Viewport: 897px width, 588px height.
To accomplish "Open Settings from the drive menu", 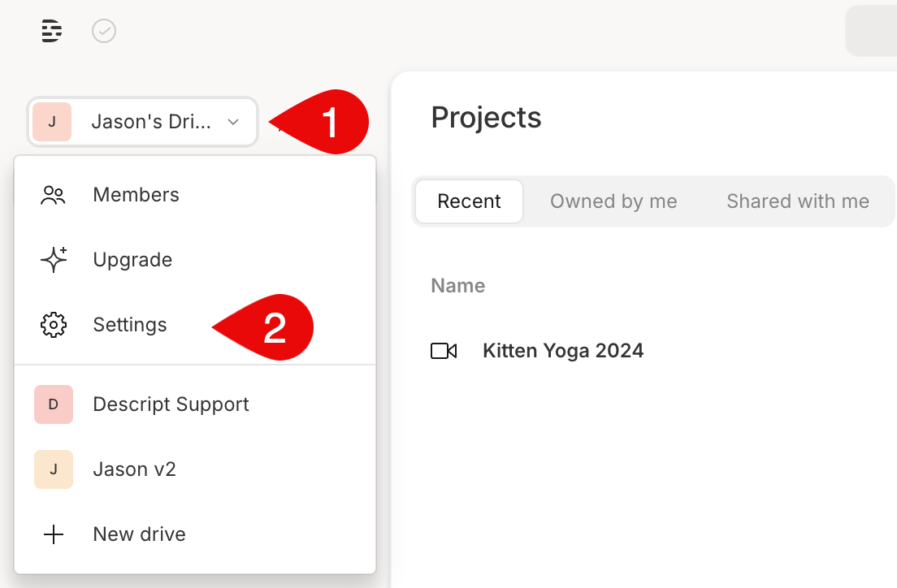I will [x=195, y=325].
